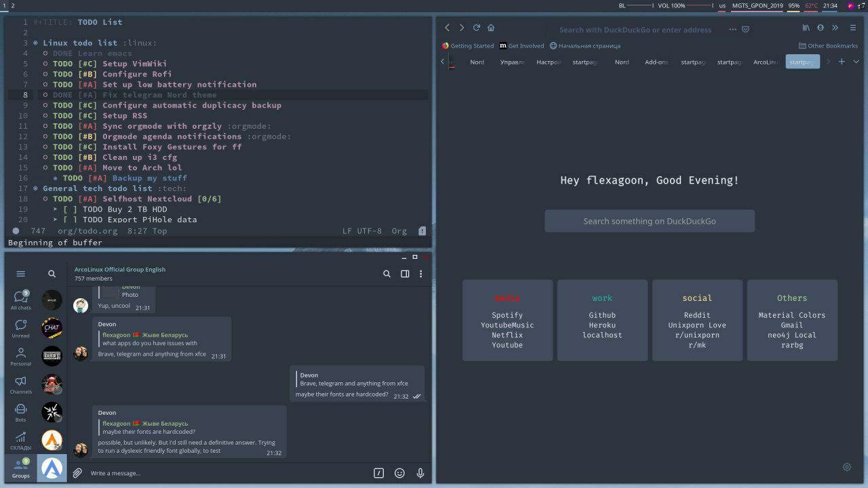Go back in the Firefox browser
Viewport: 868px width, 488px height.
coord(447,28)
